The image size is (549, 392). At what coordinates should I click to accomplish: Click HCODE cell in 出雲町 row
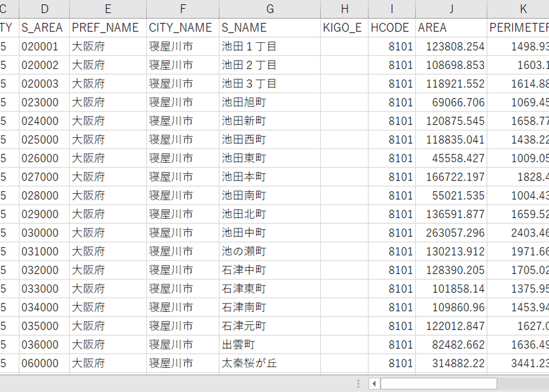pyautogui.click(x=392, y=344)
